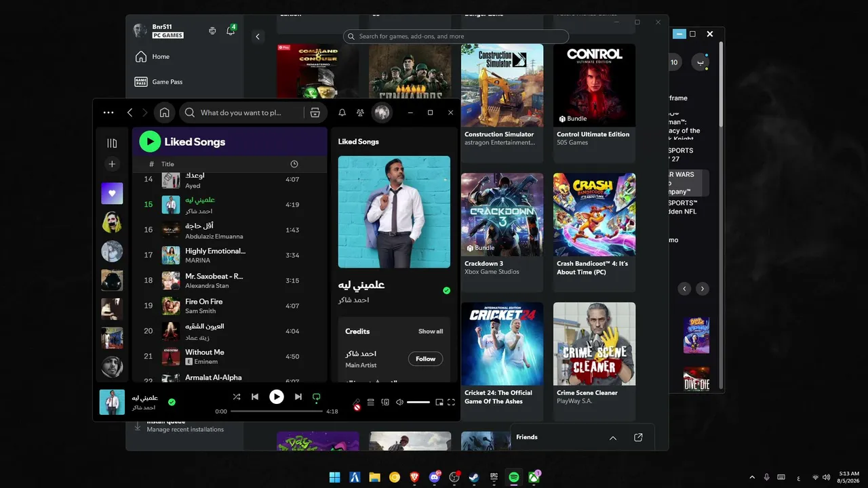This screenshot has height=488, width=868.
Task: Enter Spotify full screen mode
Action: tap(451, 403)
